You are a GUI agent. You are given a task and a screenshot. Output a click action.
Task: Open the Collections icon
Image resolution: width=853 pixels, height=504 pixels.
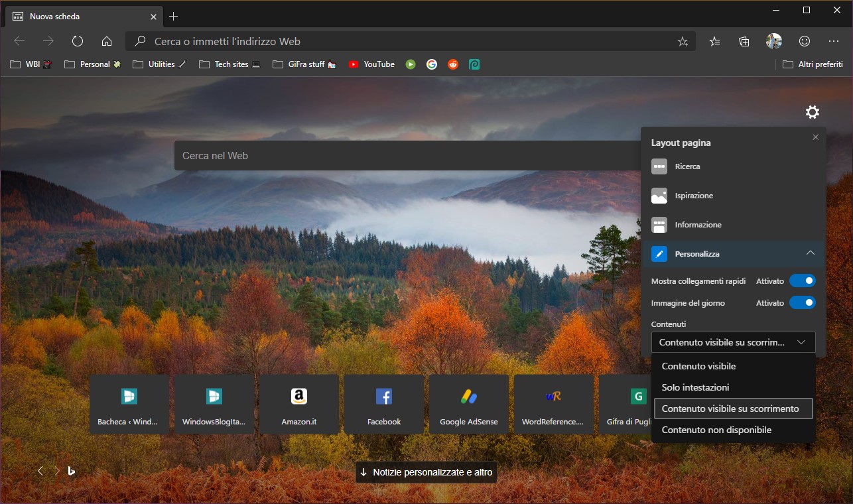point(744,41)
